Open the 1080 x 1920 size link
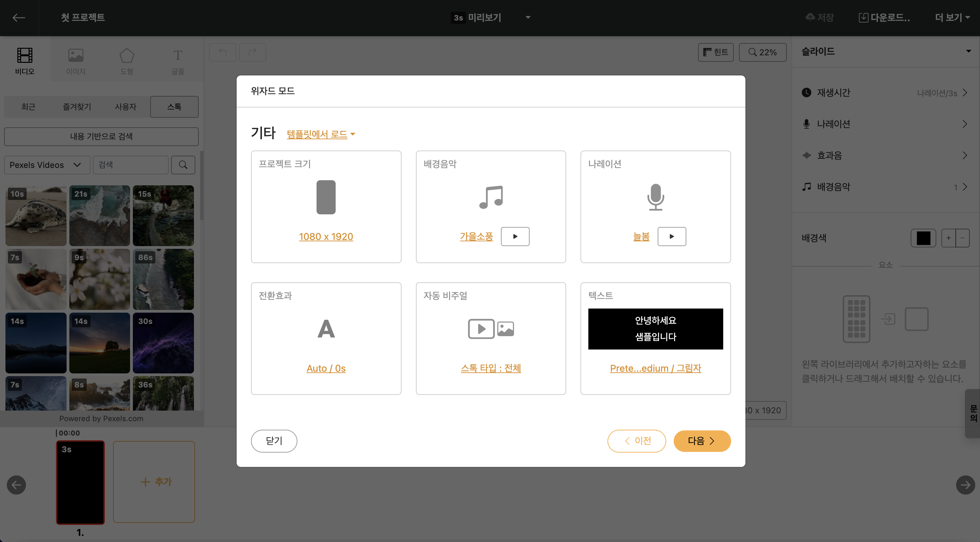980x542 pixels. click(x=326, y=236)
